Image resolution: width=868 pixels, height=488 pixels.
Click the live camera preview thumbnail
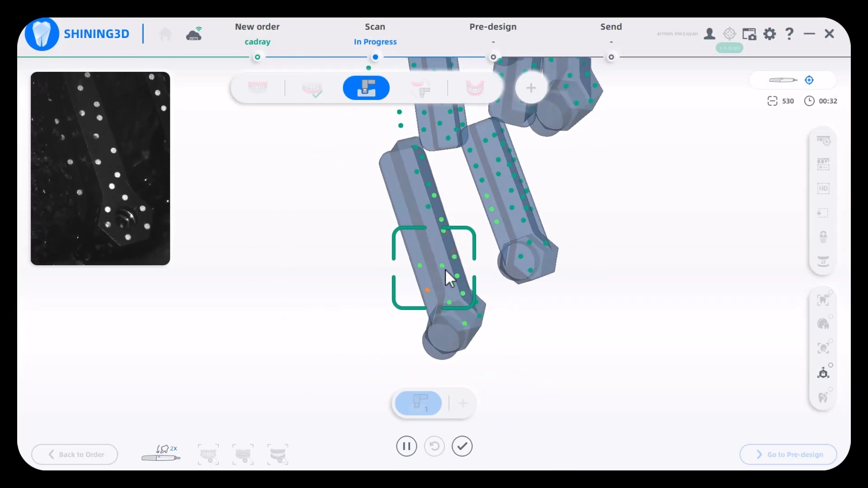pyautogui.click(x=100, y=168)
